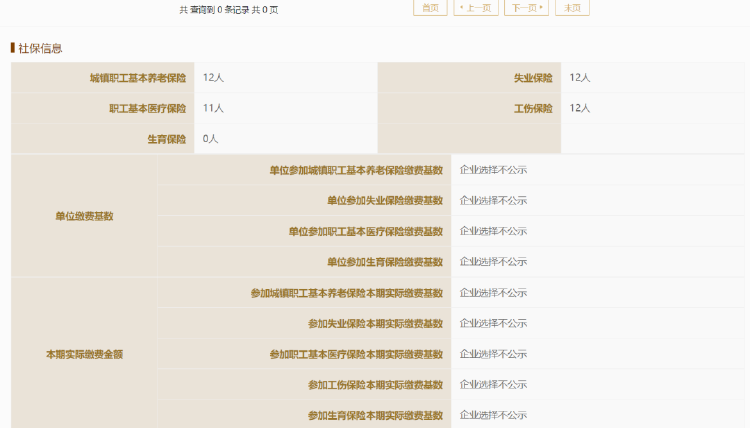The width and height of the screenshot is (750, 428).
Task: Jump to last page with 末页
Action: [x=572, y=8]
